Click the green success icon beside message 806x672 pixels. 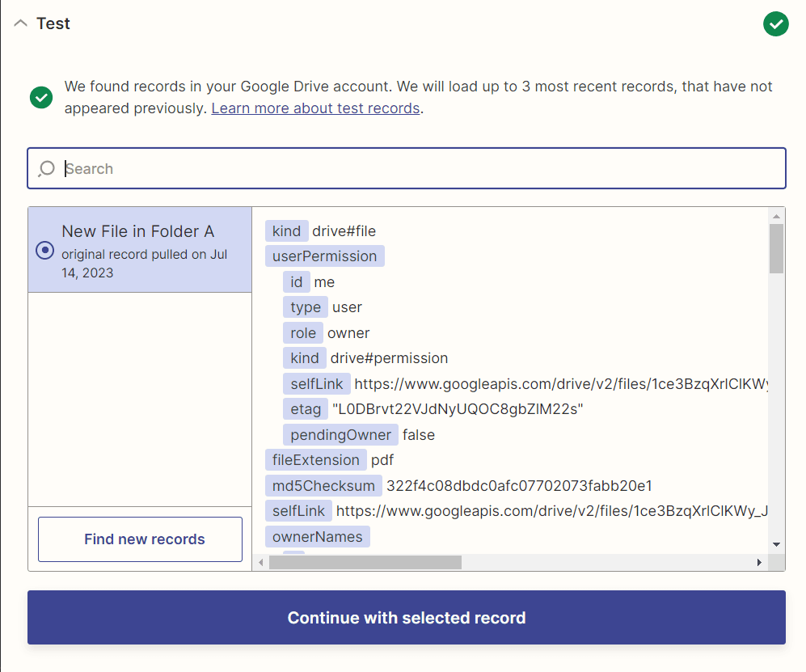(41, 97)
